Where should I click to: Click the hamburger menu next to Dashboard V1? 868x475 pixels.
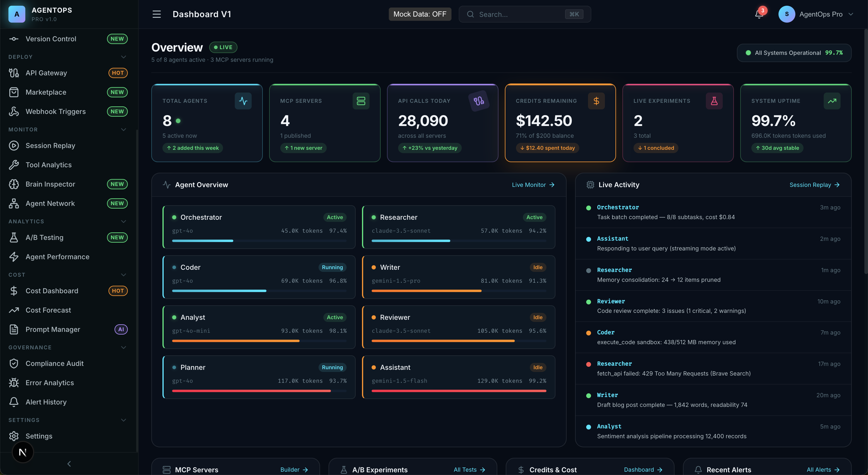156,14
